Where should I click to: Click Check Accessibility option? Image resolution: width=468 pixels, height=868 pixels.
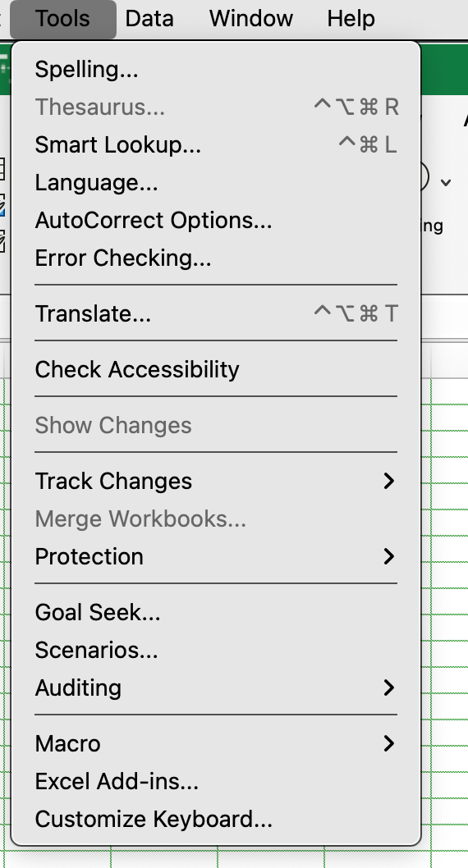click(216, 369)
